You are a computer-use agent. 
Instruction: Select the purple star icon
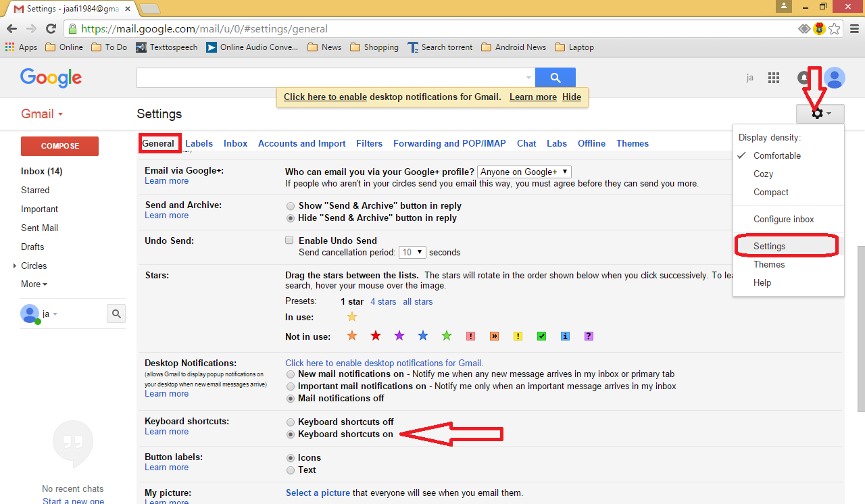pos(399,336)
